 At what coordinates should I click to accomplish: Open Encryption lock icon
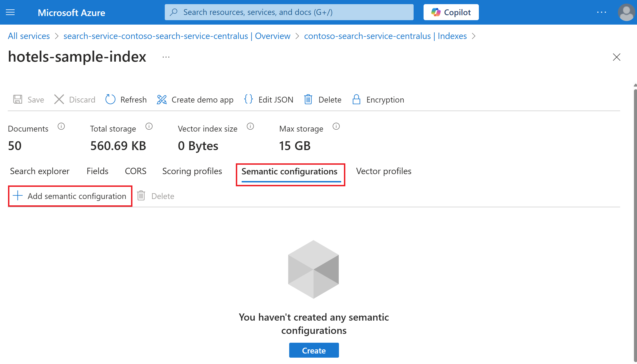(x=356, y=99)
